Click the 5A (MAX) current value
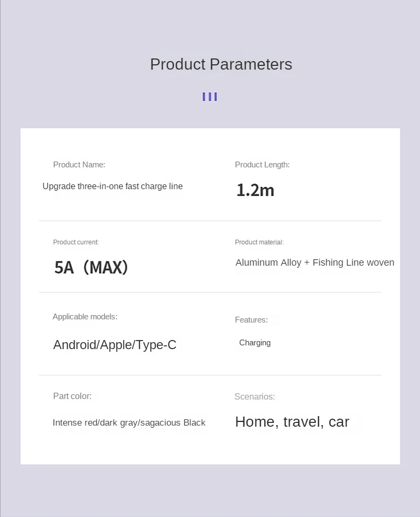 pyautogui.click(x=91, y=267)
